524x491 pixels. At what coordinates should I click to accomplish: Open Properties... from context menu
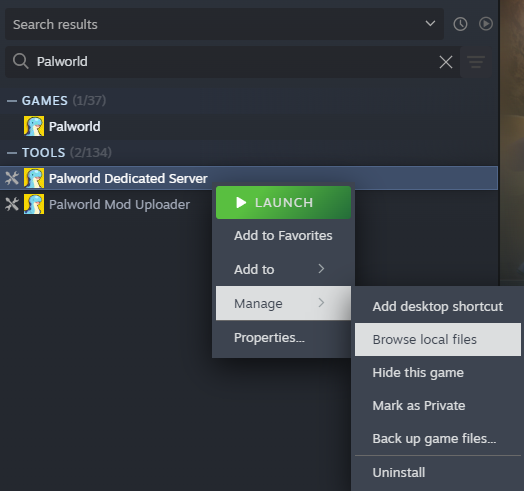point(283,338)
